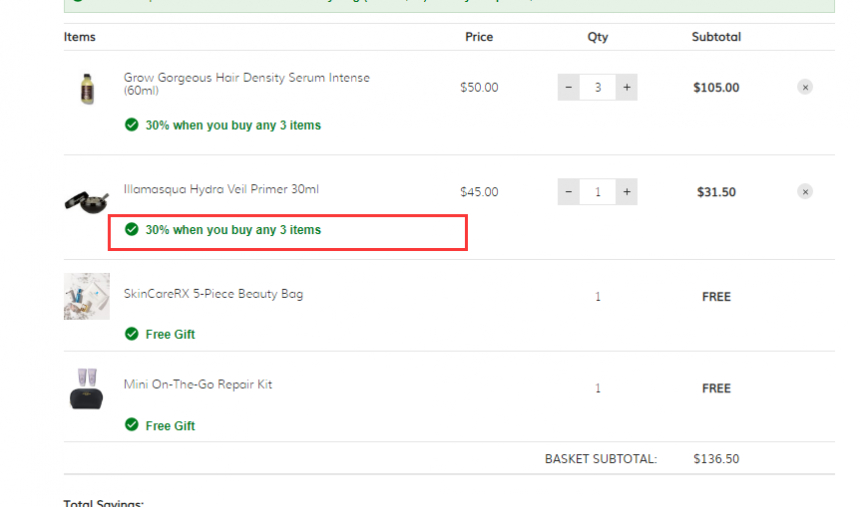Click the $50.00 price of Grow Gorgeous serum

(x=479, y=87)
